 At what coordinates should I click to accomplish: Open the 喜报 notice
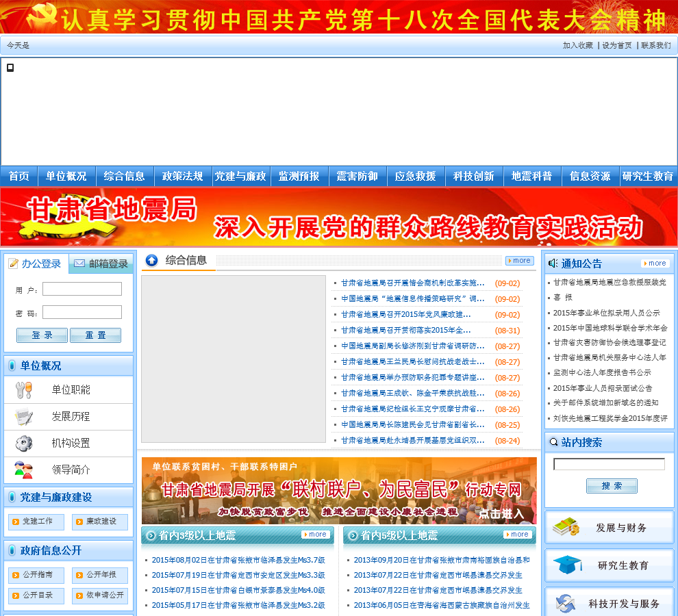(x=562, y=298)
